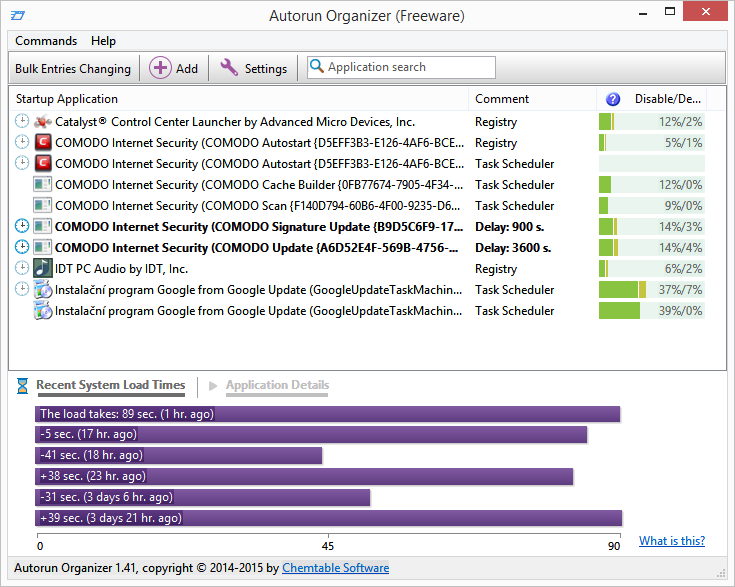Click the clock icon on the Google Update 37%/7% row

point(22,289)
